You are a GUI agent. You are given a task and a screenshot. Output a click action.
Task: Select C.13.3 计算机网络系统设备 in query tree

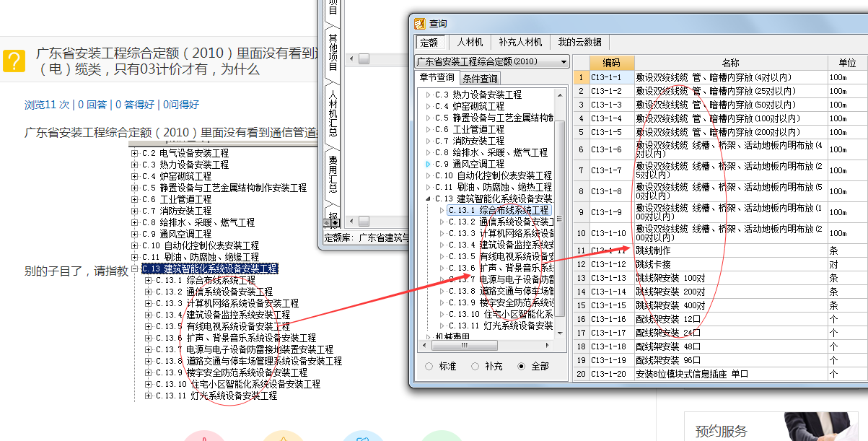[501, 233]
